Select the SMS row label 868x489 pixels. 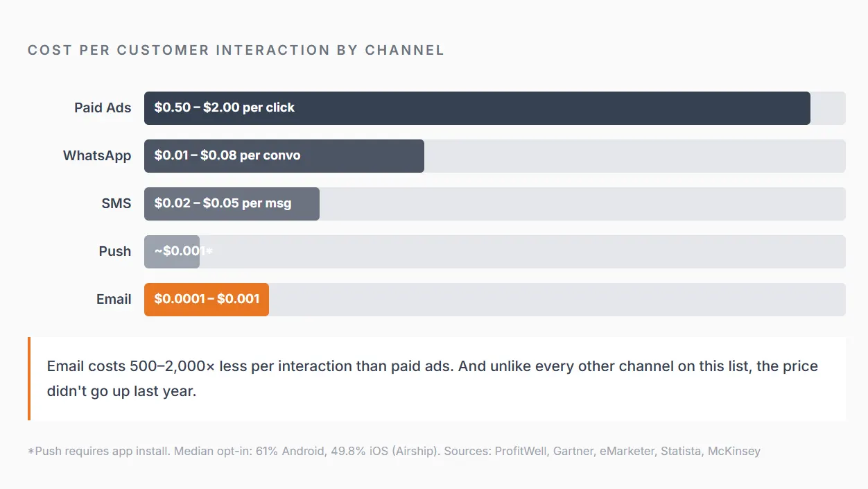pos(116,204)
